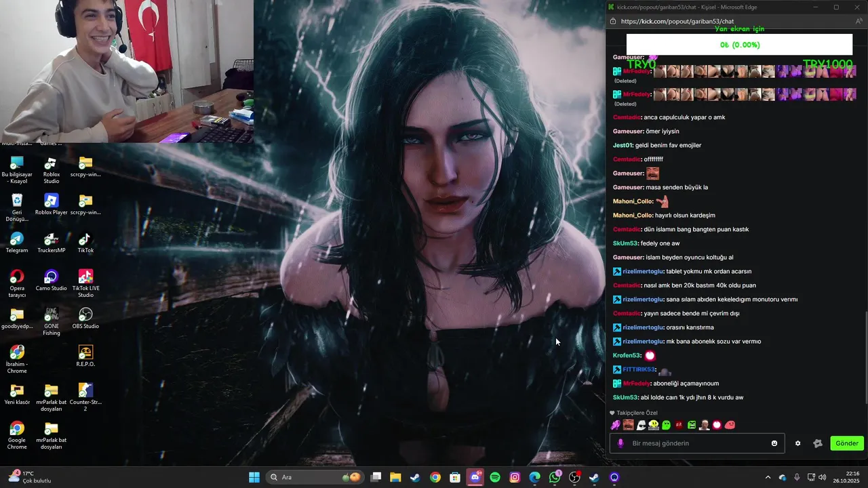
Task: Open Discord from the taskbar
Action: 475,477
